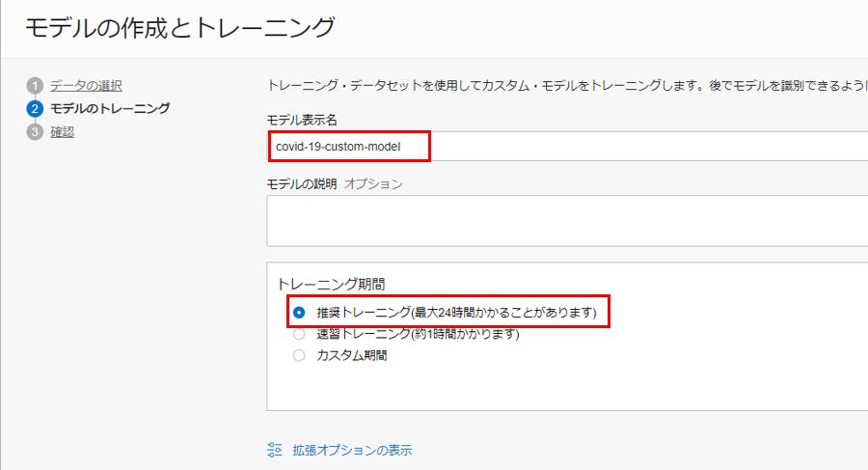Screen dimensions: 868x470
Task: Click the step 1 number circle
Action: [x=35, y=86]
